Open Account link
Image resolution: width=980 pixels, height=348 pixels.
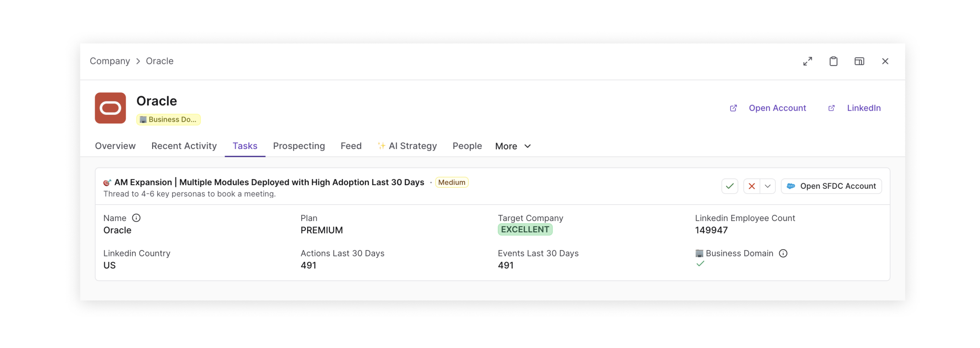click(777, 108)
